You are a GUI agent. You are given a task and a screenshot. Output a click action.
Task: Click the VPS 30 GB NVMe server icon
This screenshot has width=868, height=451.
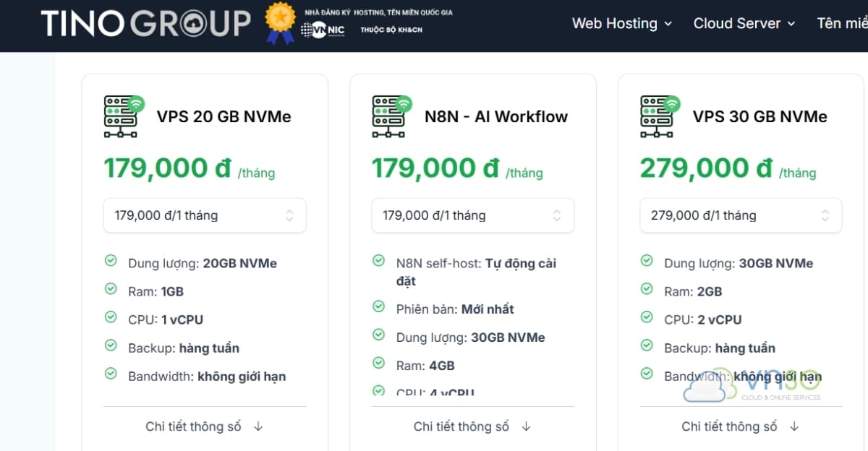660,116
